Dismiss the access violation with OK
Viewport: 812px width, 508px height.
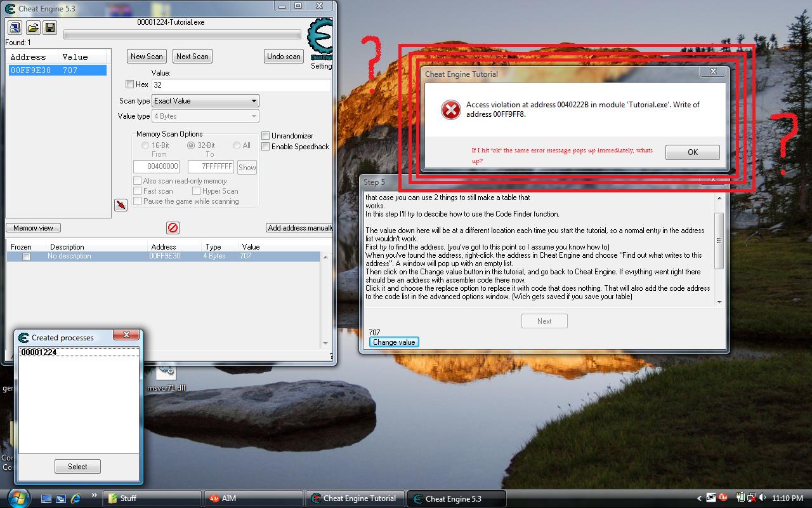692,152
